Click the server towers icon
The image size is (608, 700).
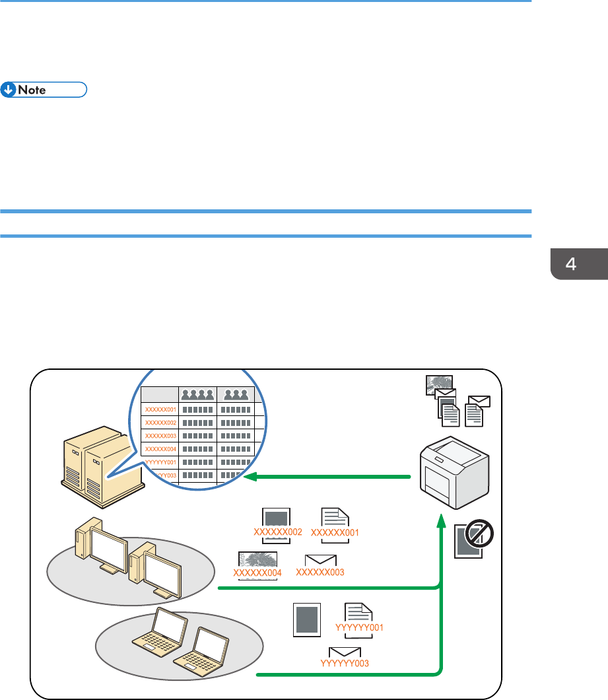click(102, 466)
